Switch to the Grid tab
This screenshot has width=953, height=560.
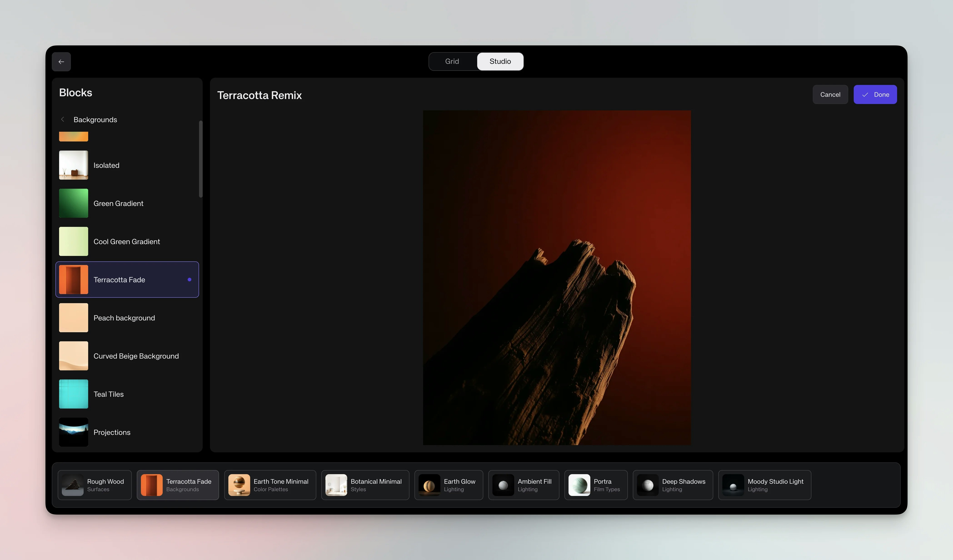click(x=452, y=61)
